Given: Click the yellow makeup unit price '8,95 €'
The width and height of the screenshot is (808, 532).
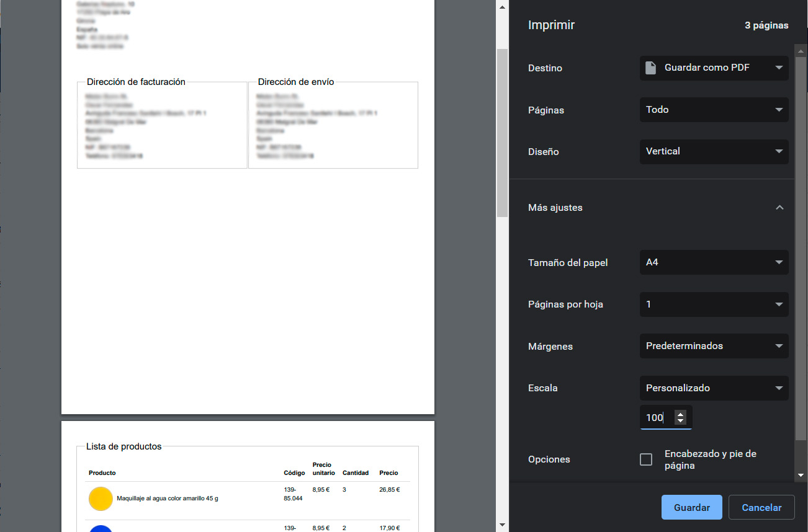Looking at the screenshot, I should (x=321, y=490).
